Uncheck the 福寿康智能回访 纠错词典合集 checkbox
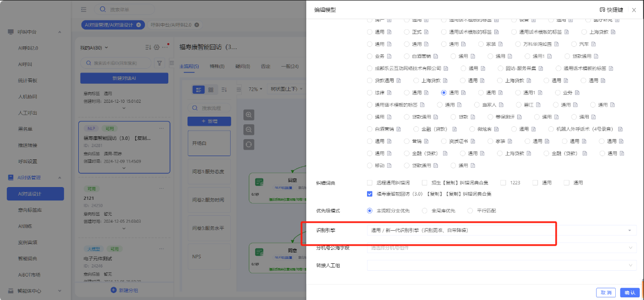Screen dimensions: 644x300 [x=370, y=194]
